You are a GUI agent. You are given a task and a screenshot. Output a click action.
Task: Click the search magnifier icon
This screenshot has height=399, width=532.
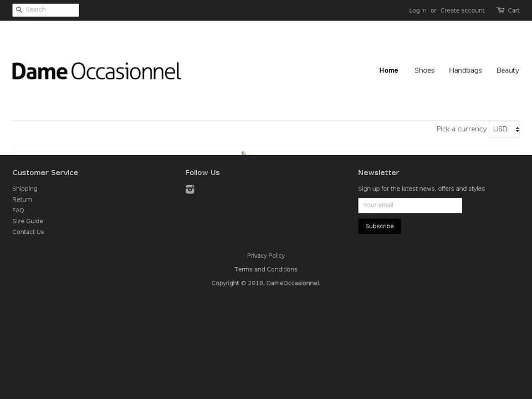(x=19, y=10)
